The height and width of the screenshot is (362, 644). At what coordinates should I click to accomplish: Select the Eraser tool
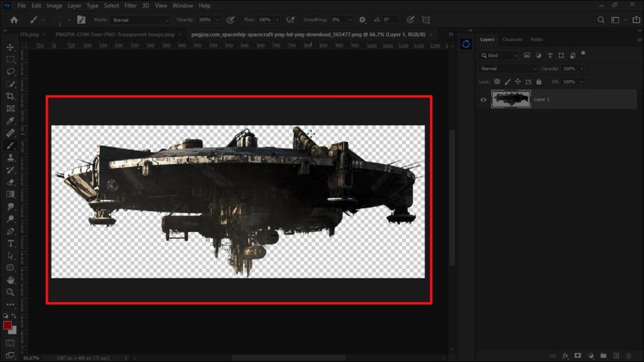point(10,182)
